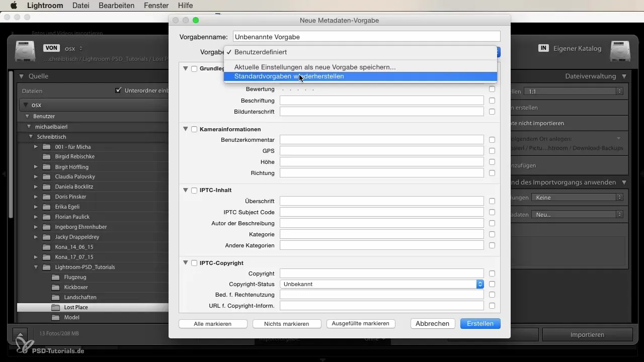The width and height of the screenshot is (644, 362).
Task: Click Erstellen to create the metadata preset
Action: point(480,324)
